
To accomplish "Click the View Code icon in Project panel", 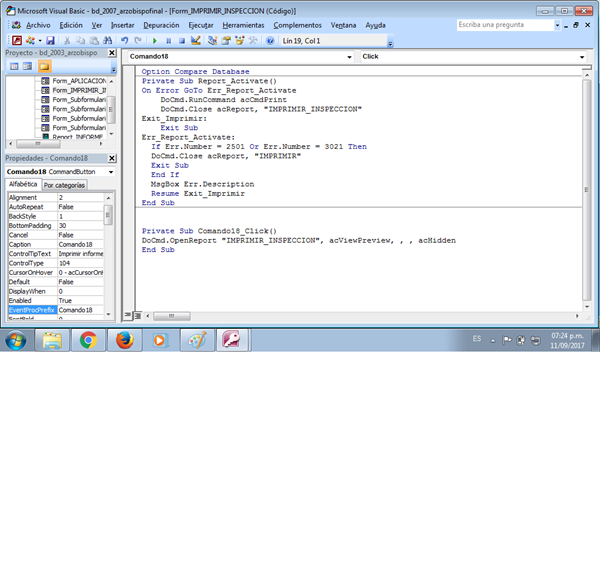I will [14, 67].
